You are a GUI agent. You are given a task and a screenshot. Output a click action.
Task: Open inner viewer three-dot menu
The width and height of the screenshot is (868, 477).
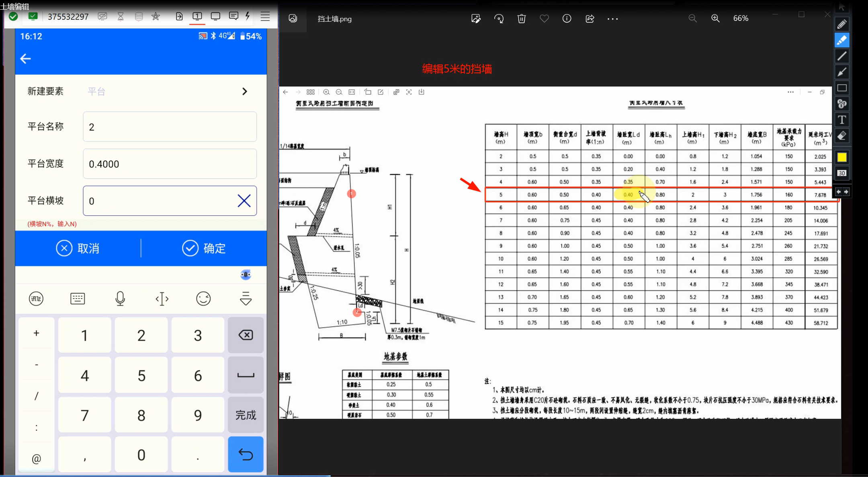(x=790, y=92)
